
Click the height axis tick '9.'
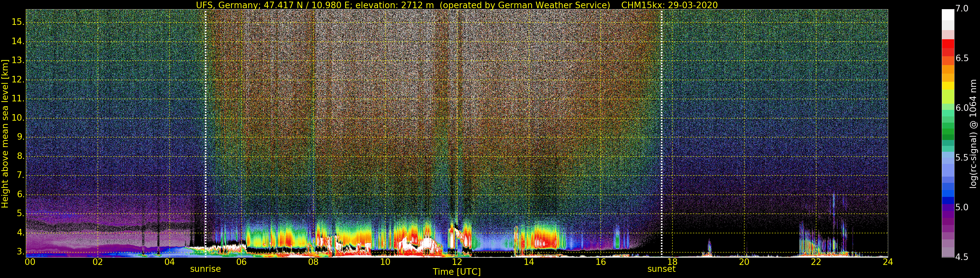point(21,137)
